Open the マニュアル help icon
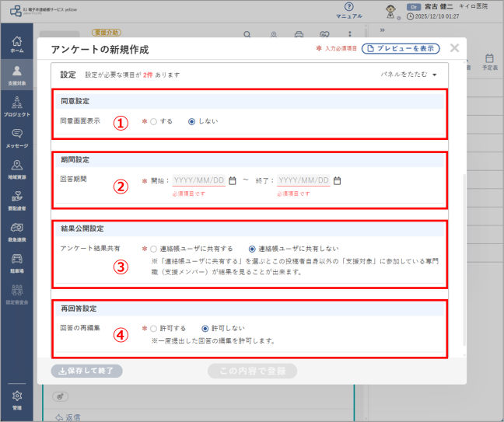This screenshot has width=504, height=422. [349, 11]
